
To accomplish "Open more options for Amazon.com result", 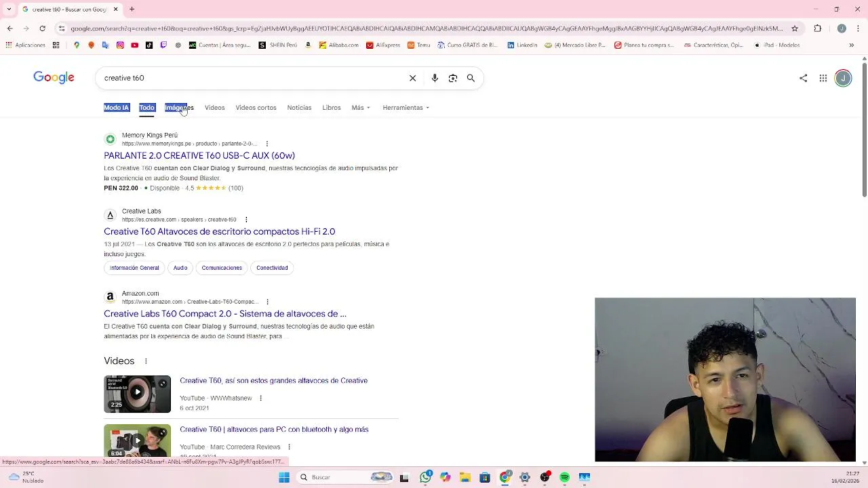I will tap(267, 302).
